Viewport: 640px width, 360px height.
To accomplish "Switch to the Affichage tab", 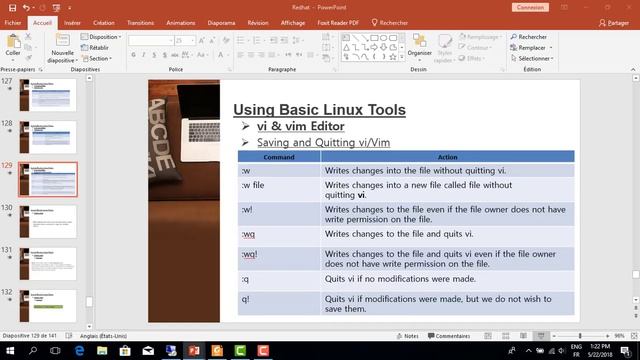I will tap(293, 23).
